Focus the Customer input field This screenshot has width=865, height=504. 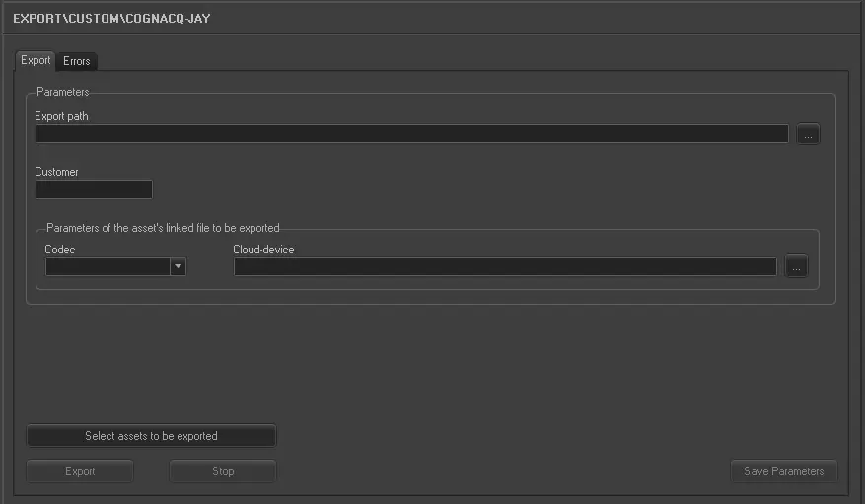[x=94, y=189]
